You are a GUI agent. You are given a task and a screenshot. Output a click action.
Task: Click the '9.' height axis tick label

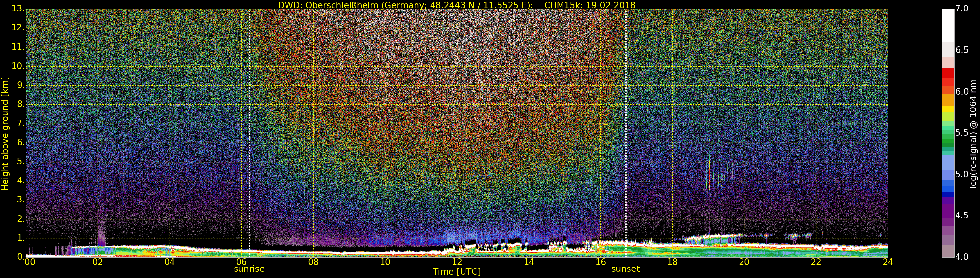(x=21, y=85)
